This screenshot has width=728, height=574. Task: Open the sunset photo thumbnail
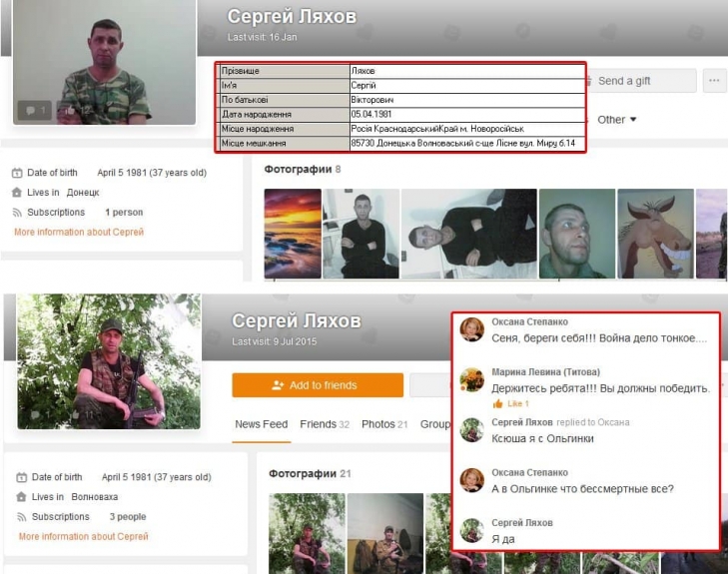(292, 234)
